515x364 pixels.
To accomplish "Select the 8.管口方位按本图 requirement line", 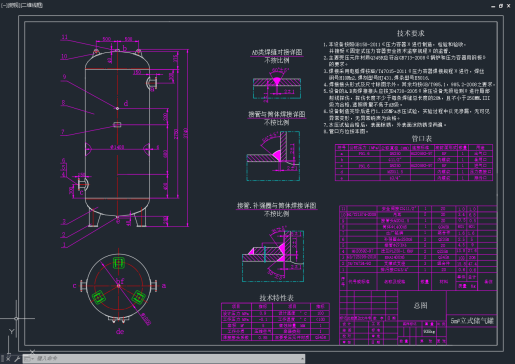I will [346, 131].
